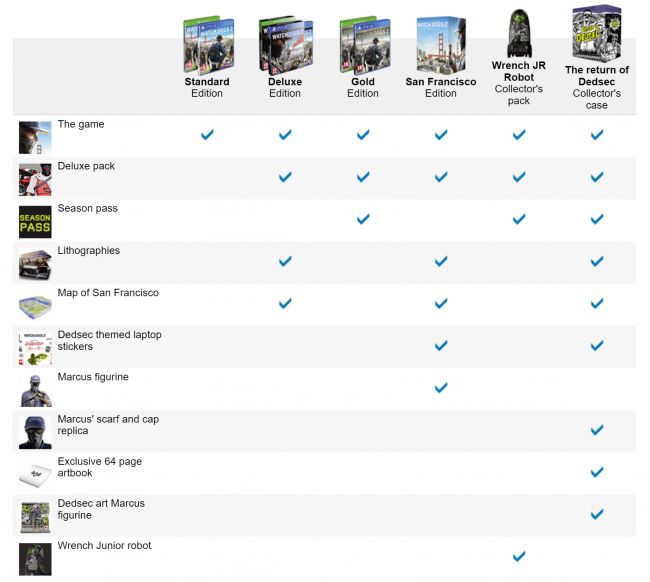Select the Deluxe Edition cover image
The width and height of the screenshot is (650, 582).
click(x=284, y=44)
